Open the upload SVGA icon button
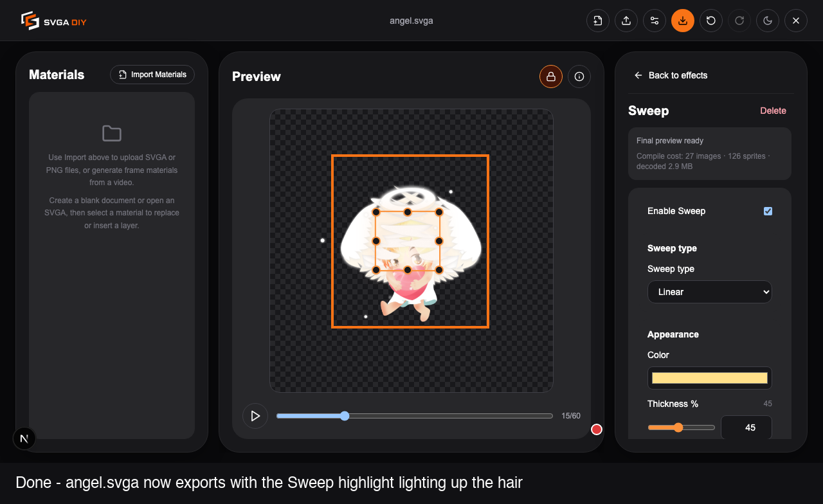This screenshot has height=504, width=823. [626, 21]
